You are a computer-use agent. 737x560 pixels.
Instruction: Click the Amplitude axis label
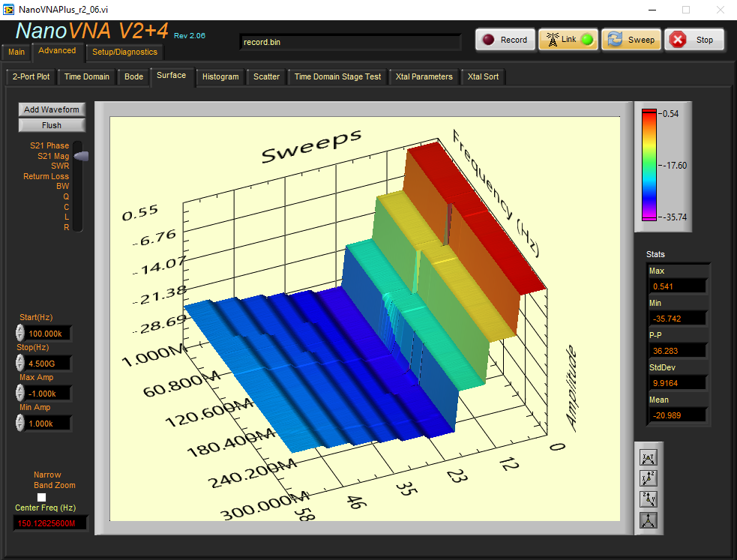(571, 388)
